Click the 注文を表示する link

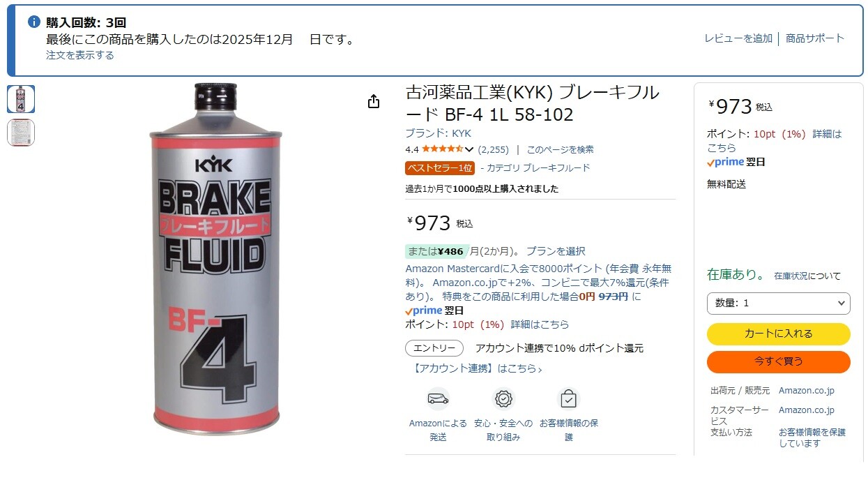[x=80, y=55]
